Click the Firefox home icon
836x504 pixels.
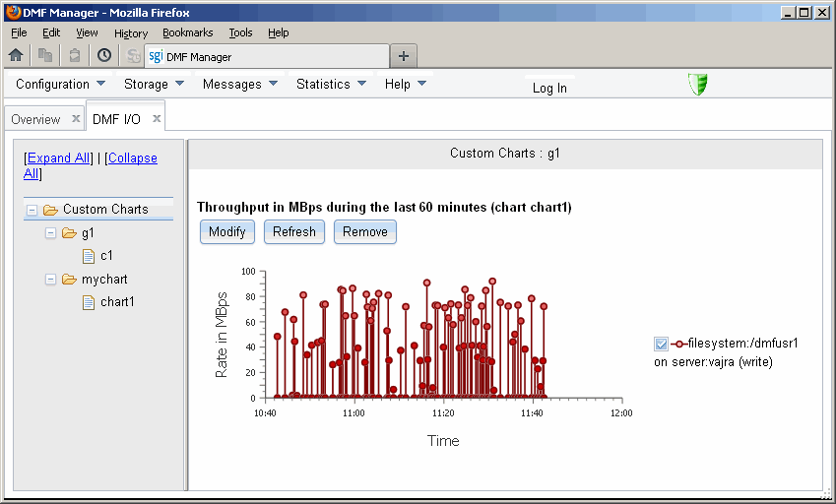click(x=16, y=55)
